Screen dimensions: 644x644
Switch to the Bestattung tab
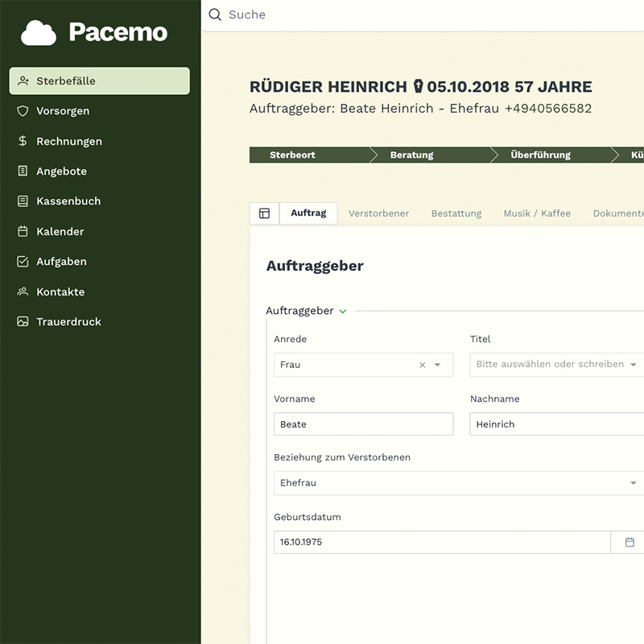[x=456, y=213]
